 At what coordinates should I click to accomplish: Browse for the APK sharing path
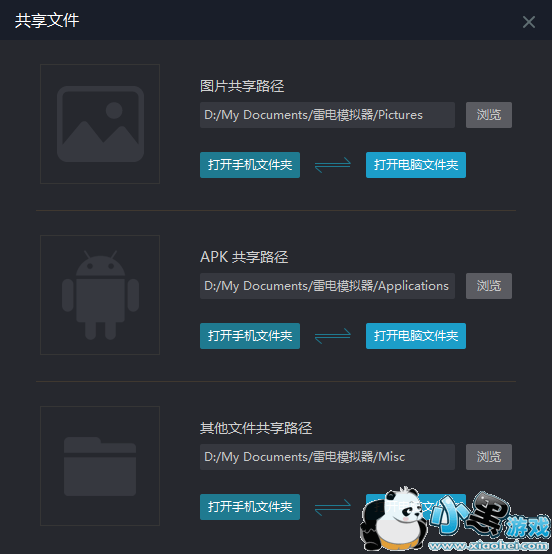[x=489, y=286]
